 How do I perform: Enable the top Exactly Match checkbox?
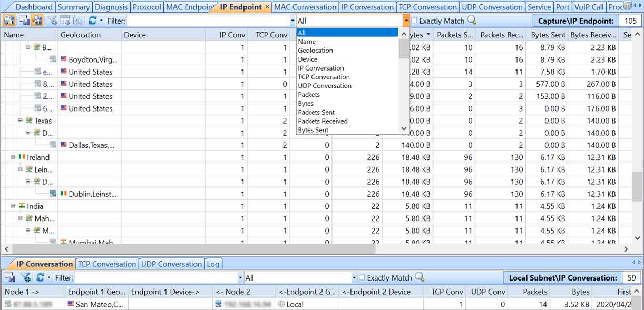[414, 21]
